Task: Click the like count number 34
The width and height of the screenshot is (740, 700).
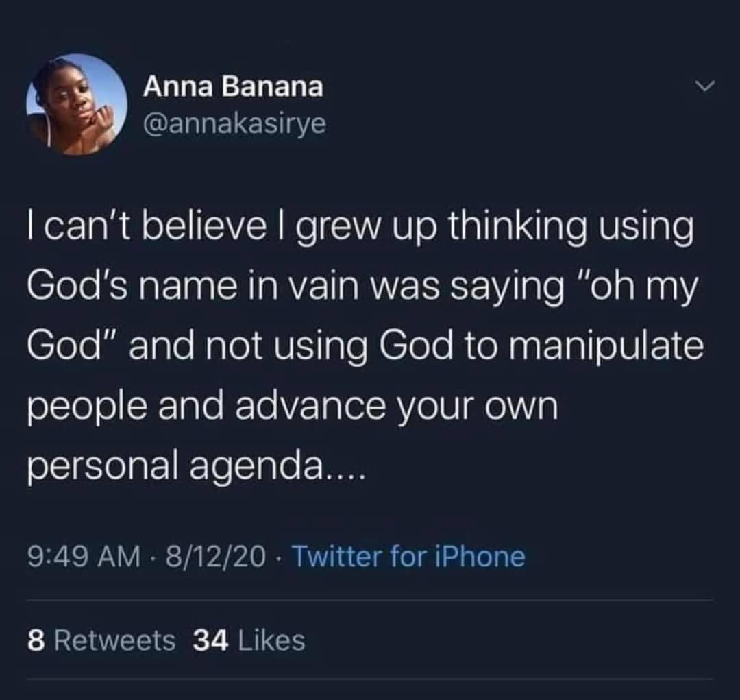Action: (211, 640)
